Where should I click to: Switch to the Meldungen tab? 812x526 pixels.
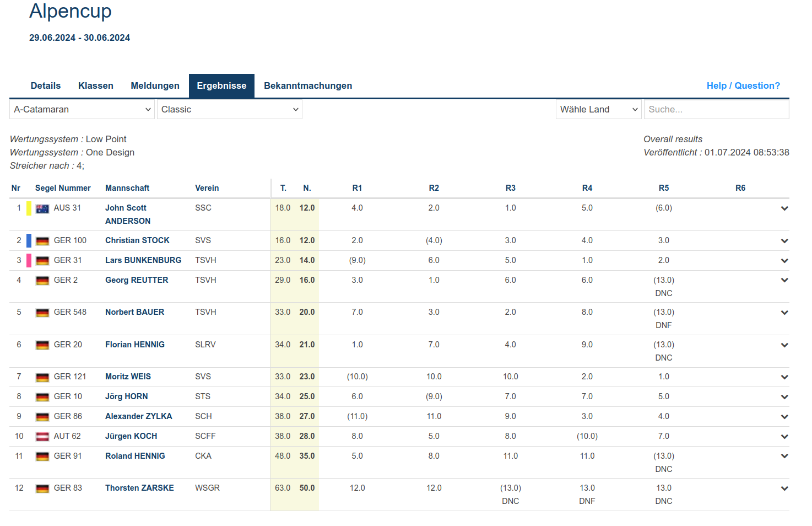click(155, 85)
